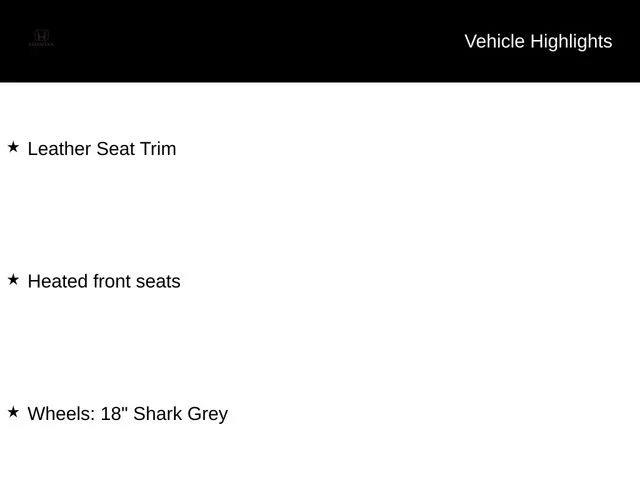Open the Vehicle Highlights heading

click(538, 42)
